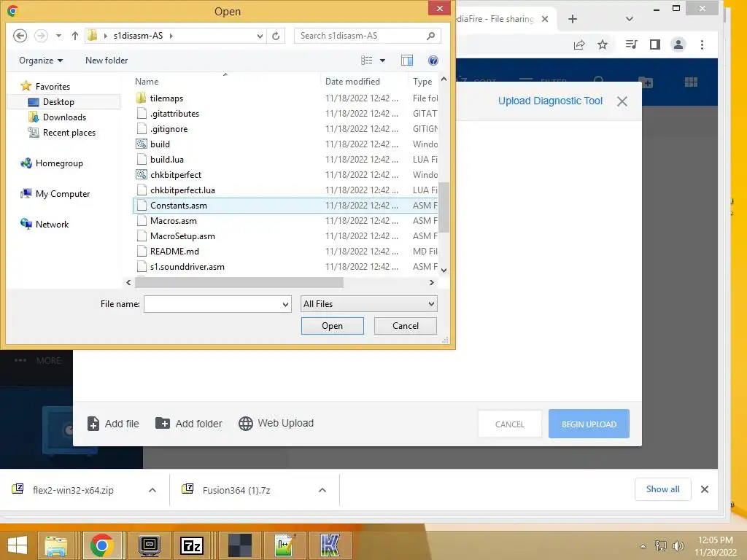Expand the File name dropdown

pyautogui.click(x=286, y=304)
